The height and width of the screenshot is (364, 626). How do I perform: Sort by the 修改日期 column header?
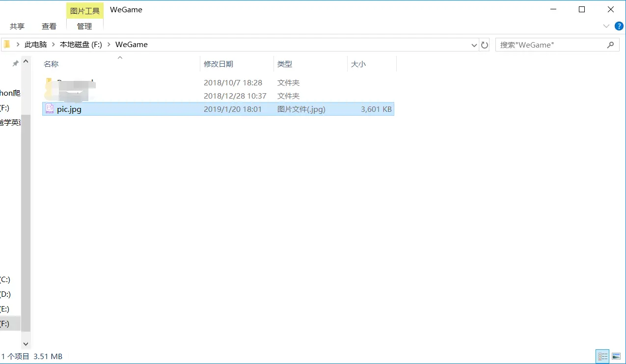point(218,64)
